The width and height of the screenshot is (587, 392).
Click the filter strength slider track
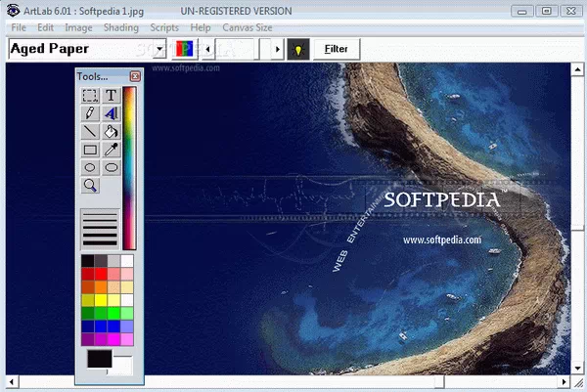click(x=243, y=49)
